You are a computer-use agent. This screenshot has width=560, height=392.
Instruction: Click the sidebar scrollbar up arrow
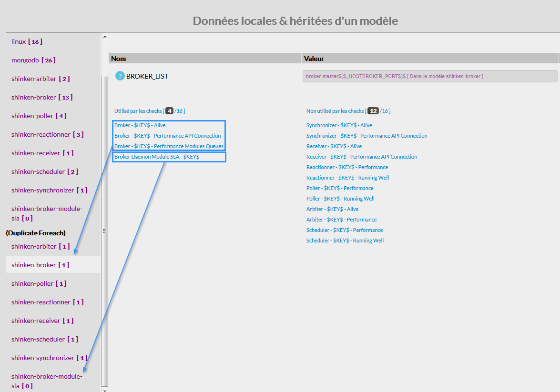pos(105,37)
